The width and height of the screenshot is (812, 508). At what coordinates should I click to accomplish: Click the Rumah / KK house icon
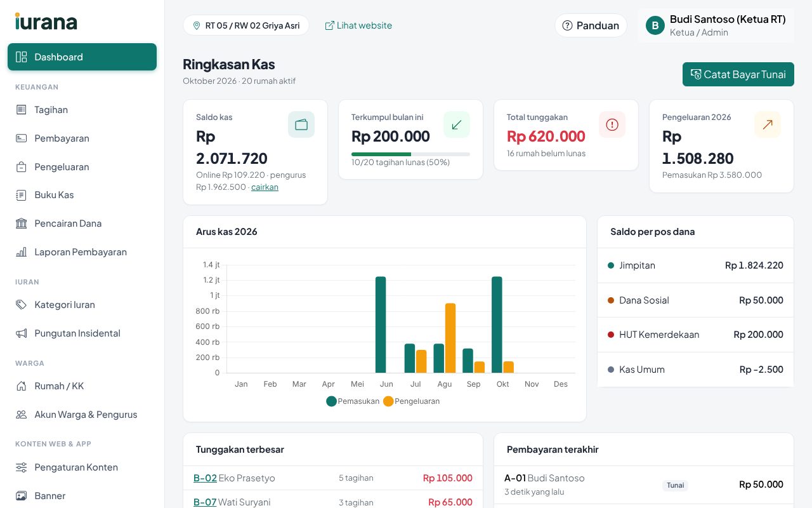(x=22, y=386)
